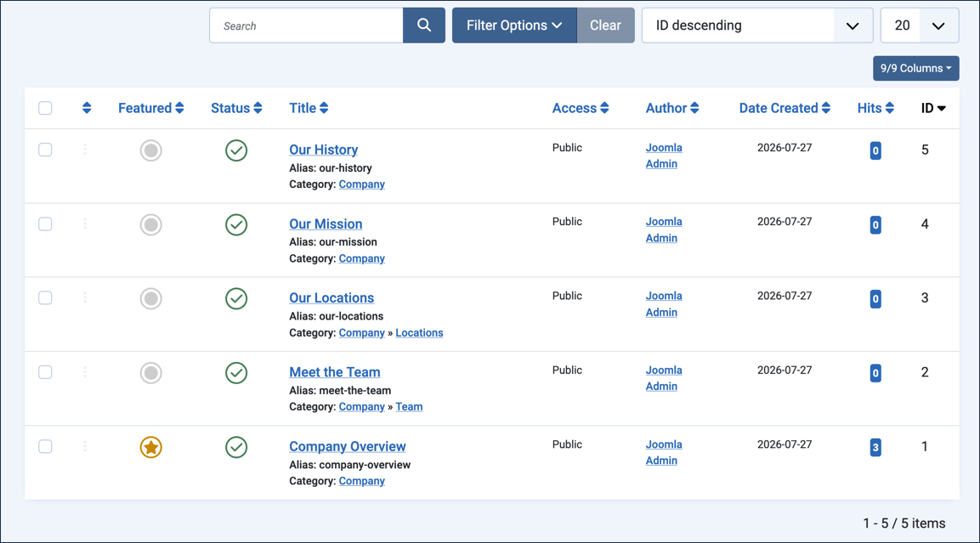The height and width of the screenshot is (543, 980).
Task: Select the Our Locations row checkbox
Action: 45,298
